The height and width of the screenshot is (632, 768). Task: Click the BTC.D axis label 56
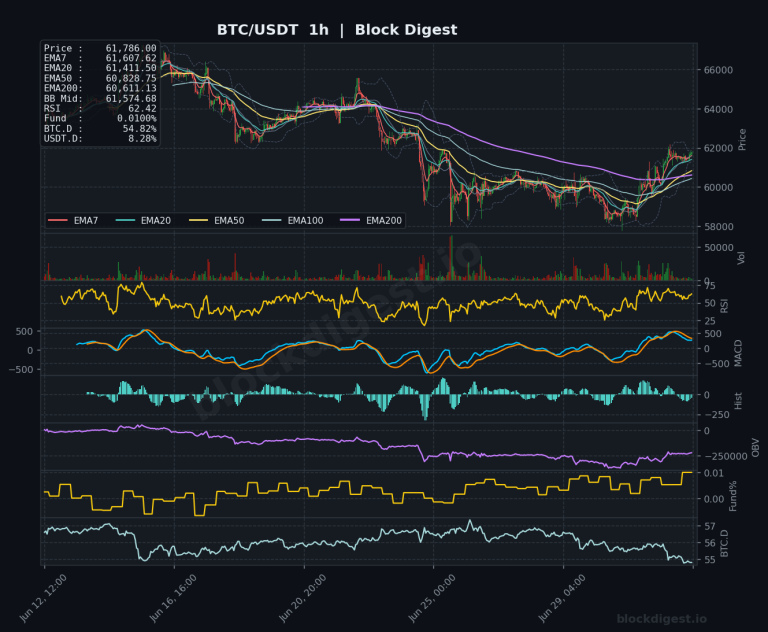coord(710,543)
